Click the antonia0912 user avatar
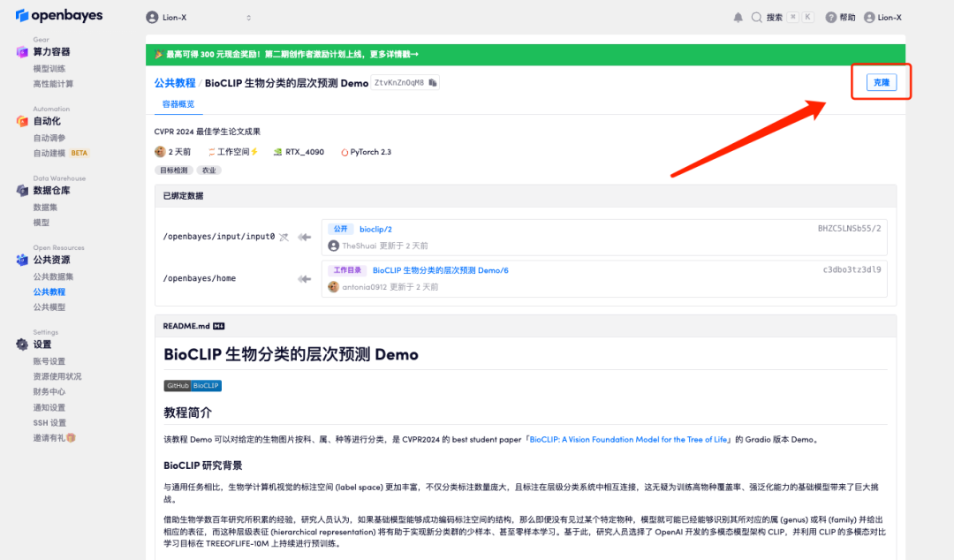This screenshot has width=954, height=560. pyautogui.click(x=333, y=287)
